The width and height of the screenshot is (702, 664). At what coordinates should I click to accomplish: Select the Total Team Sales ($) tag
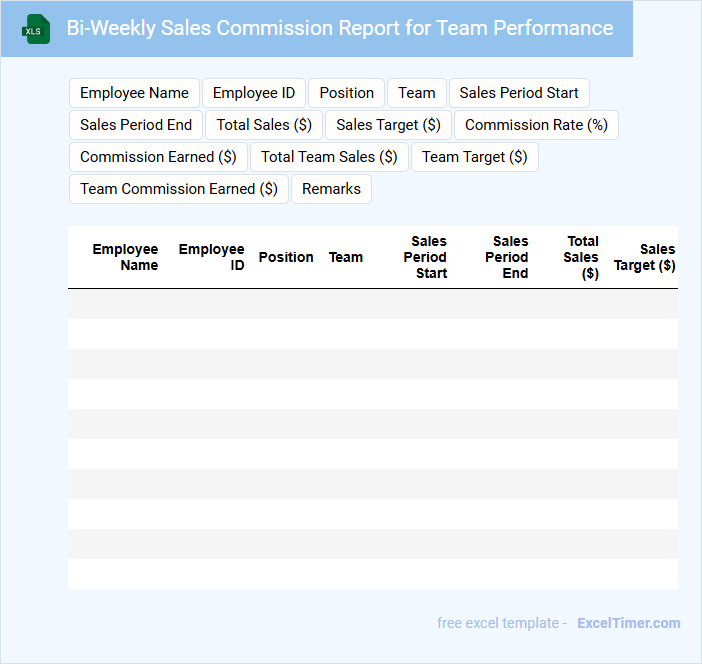tap(329, 157)
